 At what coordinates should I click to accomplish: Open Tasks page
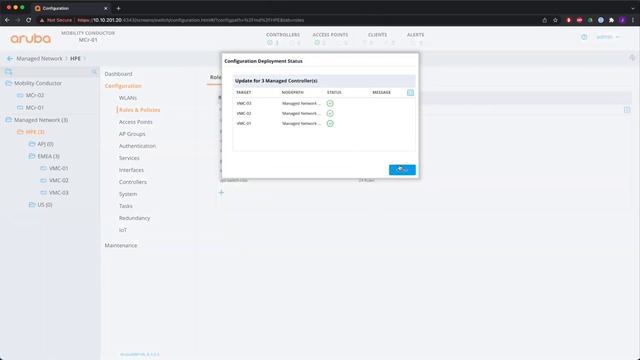pos(125,206)
